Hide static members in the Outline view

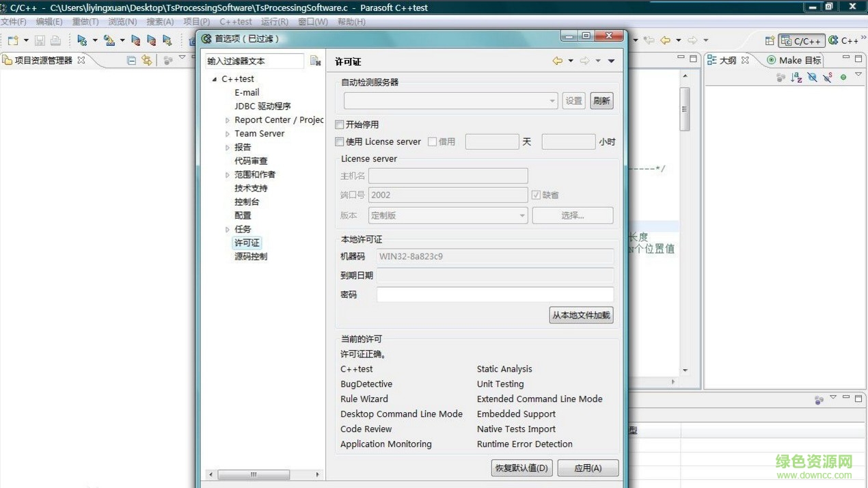coord(827,77)
